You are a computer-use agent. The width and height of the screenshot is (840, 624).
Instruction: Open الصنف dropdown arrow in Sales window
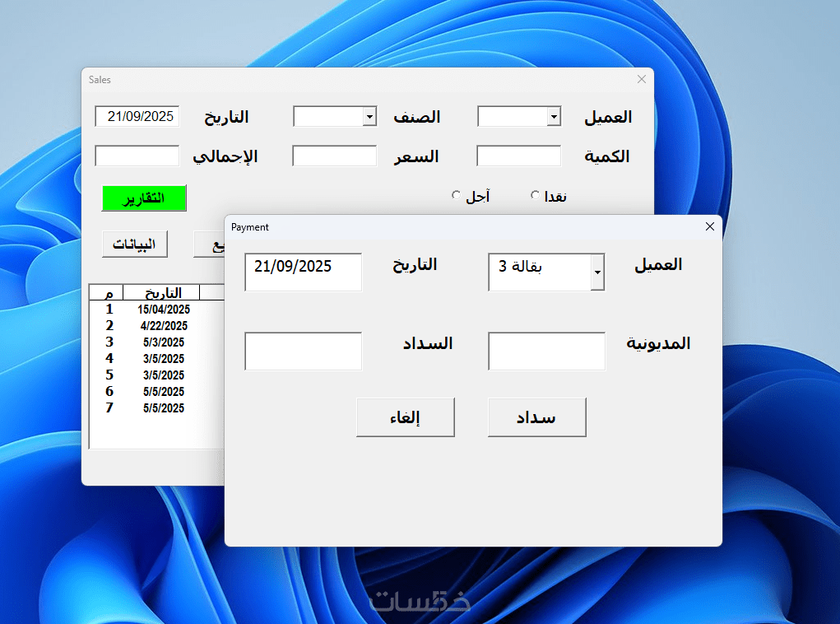[x=369, y=116]
